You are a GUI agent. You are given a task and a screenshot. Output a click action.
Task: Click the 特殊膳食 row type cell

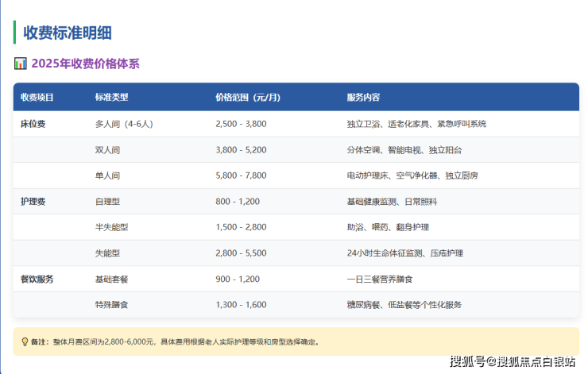(111, 305)
